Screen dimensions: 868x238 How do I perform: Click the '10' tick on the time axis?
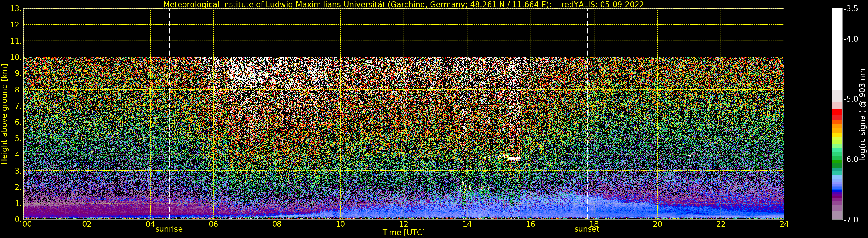coord(340,224)
